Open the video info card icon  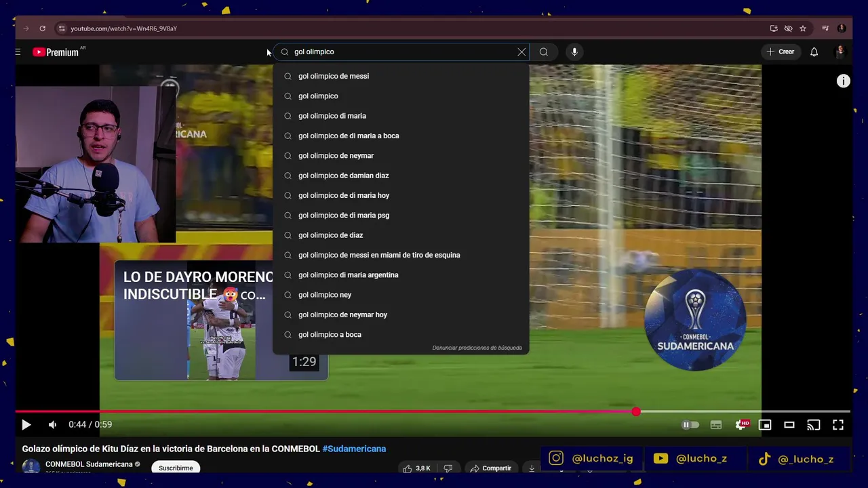843,81
